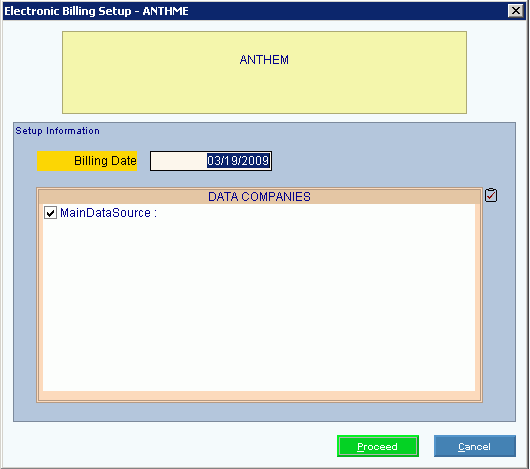Select the MainDataSource list entry label
Screen dimensions: 530x469
(108, 213)
